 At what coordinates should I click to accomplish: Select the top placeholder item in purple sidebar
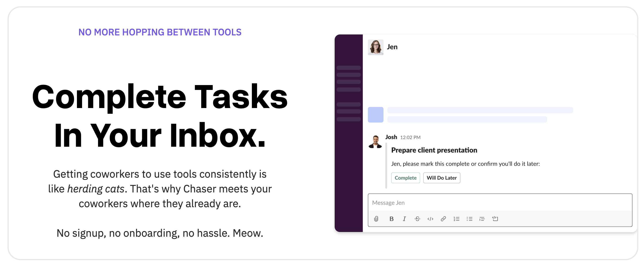pyautogui.click(x=349, y=68)
